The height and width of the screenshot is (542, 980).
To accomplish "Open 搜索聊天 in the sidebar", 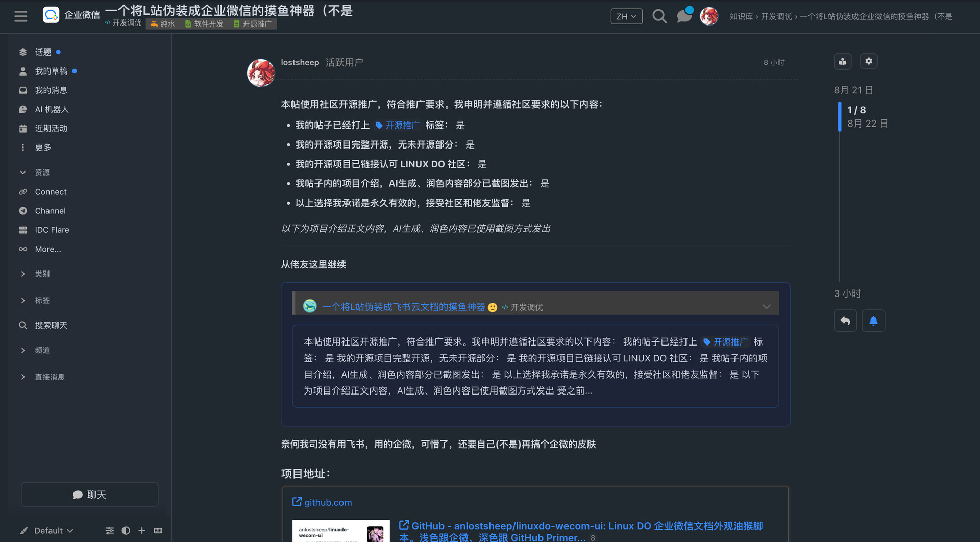I will click(x=51, y=325).
